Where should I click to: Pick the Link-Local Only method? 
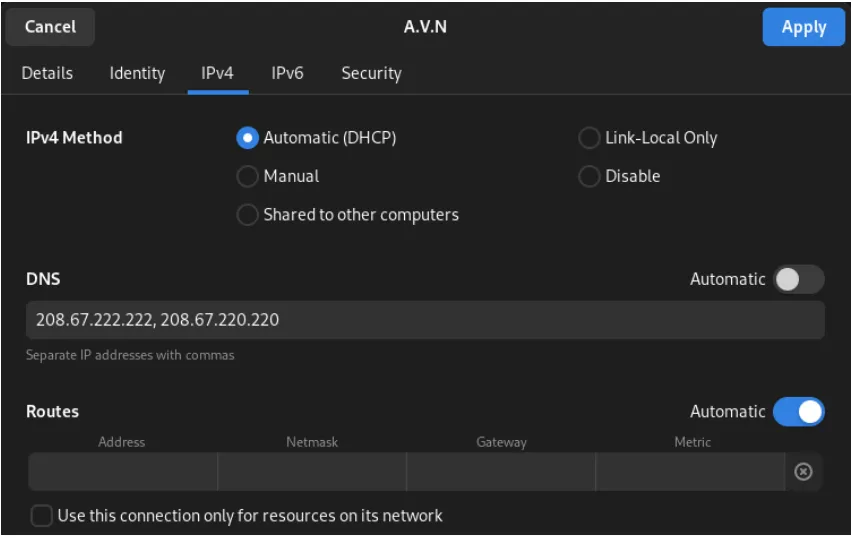click(x=590, y=138)
